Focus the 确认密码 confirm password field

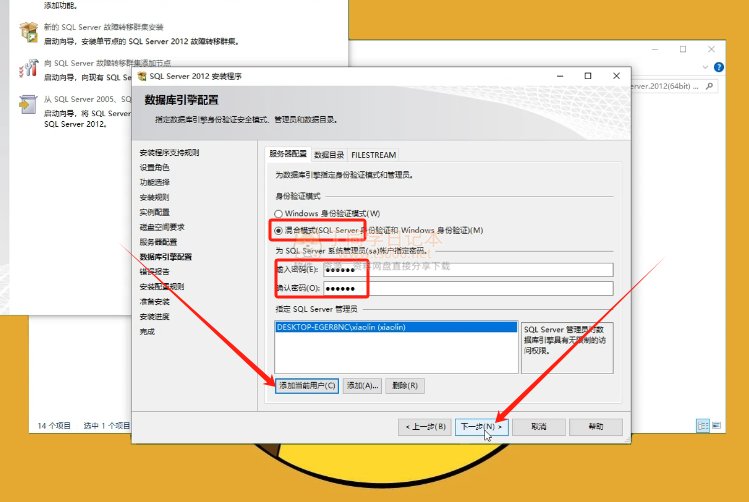click(468, 288)
